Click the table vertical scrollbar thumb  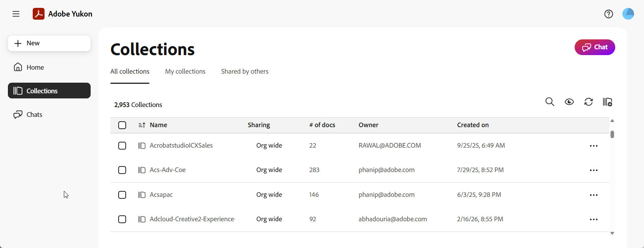[612, 134]
